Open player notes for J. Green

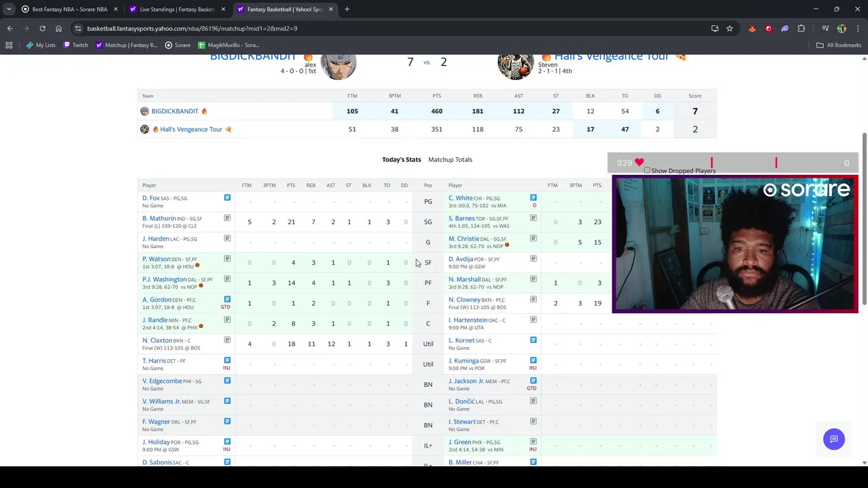pos(533,442)
